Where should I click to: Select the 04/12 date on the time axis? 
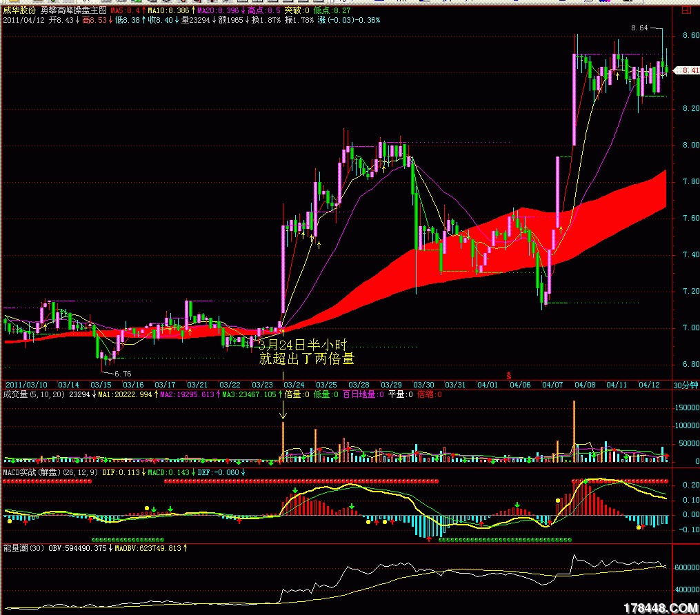[x=649, y=385]
